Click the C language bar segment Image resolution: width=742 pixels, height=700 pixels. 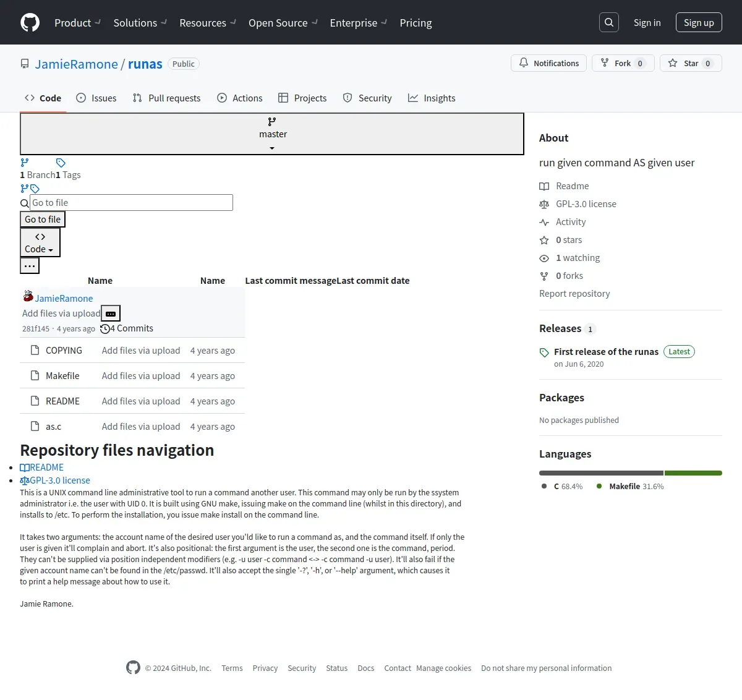click(601, 473)
